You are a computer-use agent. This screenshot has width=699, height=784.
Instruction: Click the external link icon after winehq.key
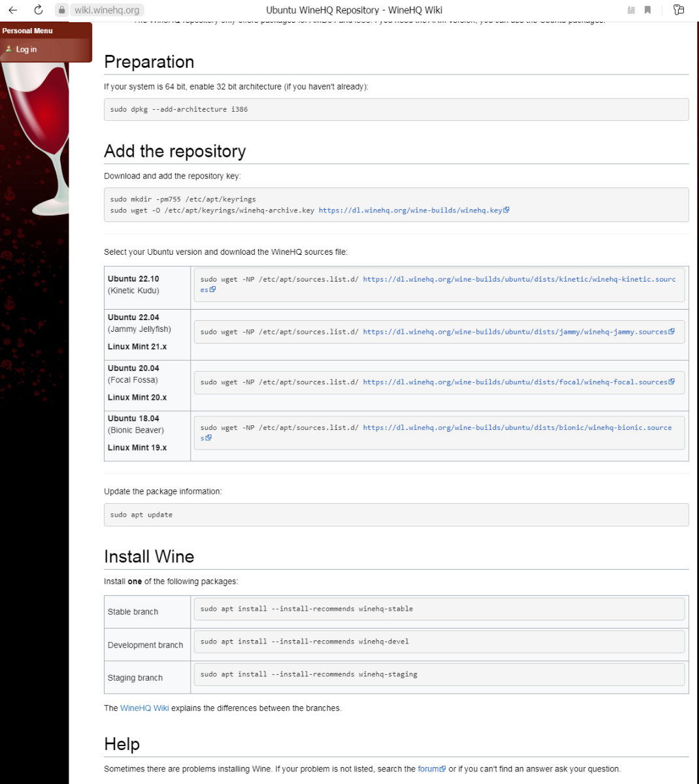506,210
